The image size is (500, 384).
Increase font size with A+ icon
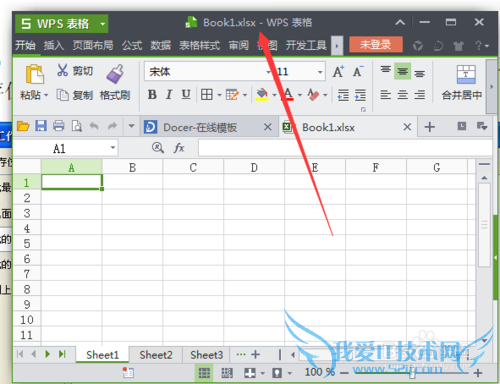339,71
